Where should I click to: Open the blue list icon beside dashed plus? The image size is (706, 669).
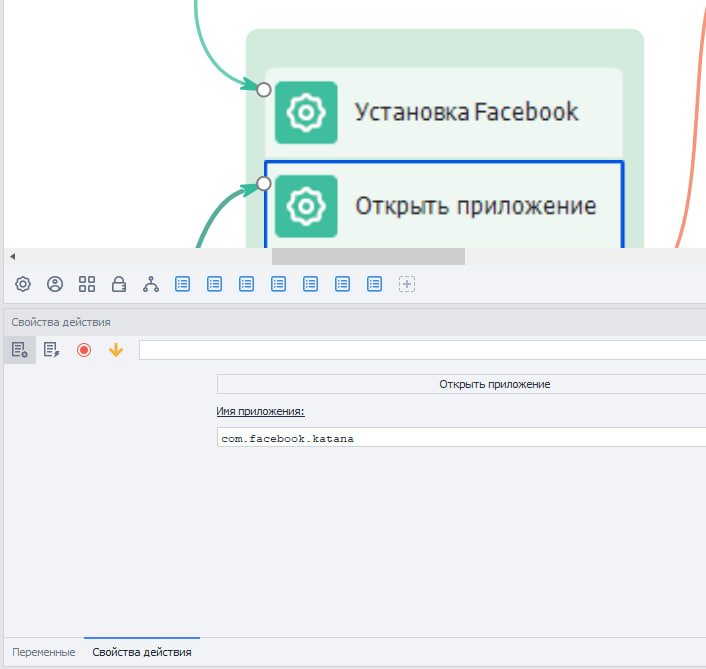375,284
